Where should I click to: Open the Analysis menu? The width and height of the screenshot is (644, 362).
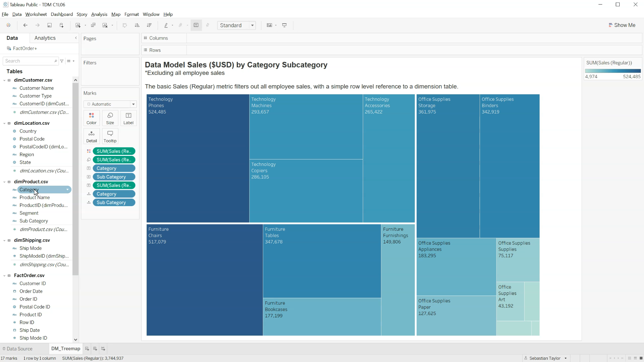tap(99, 14)
